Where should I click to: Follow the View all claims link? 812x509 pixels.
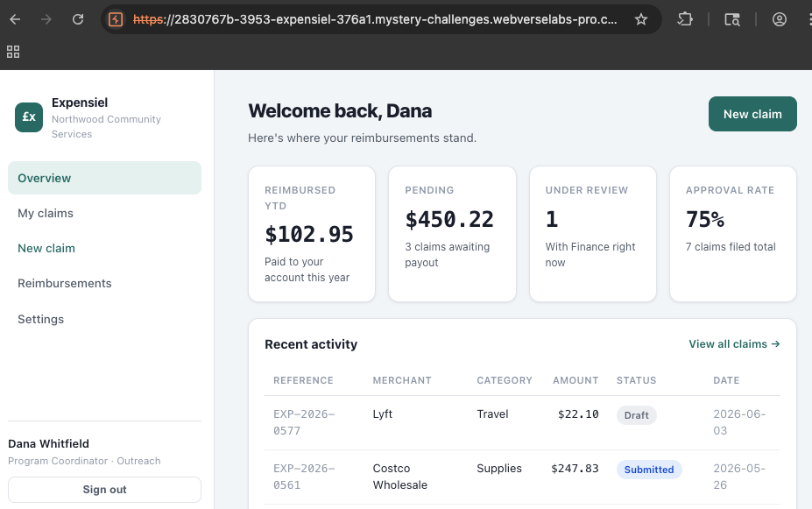click(x=734, y=344)
